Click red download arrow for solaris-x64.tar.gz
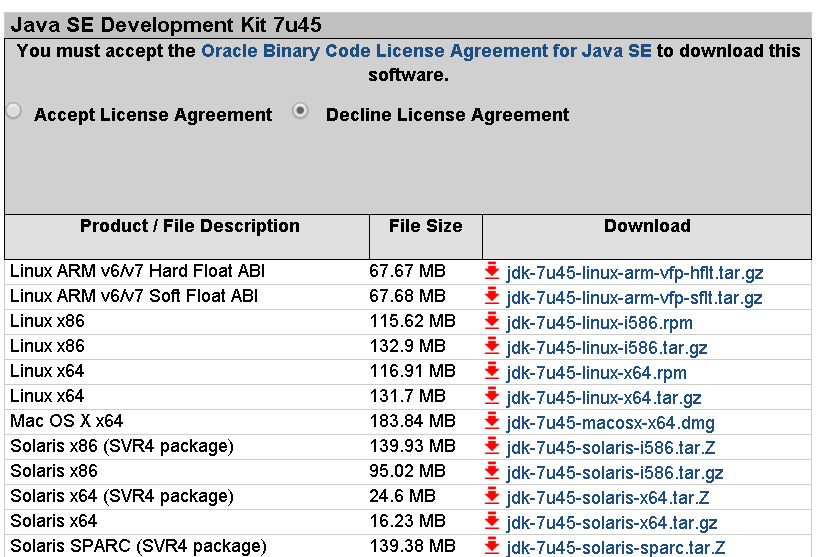This screenshot has width=831, height=557. (492, 521)
